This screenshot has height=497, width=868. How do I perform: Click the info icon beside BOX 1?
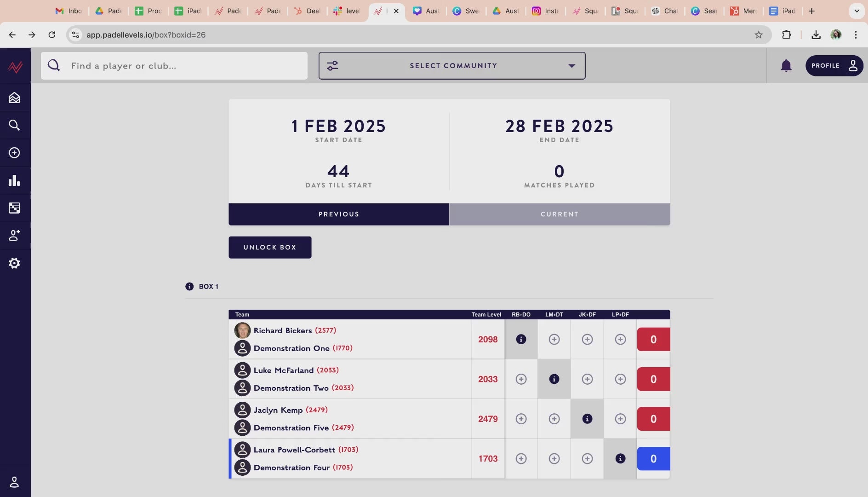(x=189, y=286)
